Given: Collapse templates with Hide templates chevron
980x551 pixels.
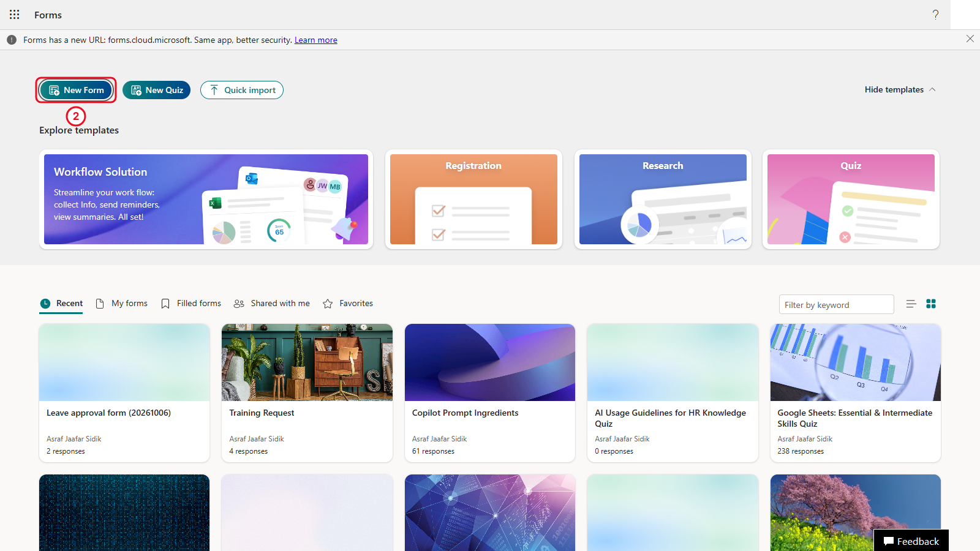Looking at the screenshot, I should 900,89.
